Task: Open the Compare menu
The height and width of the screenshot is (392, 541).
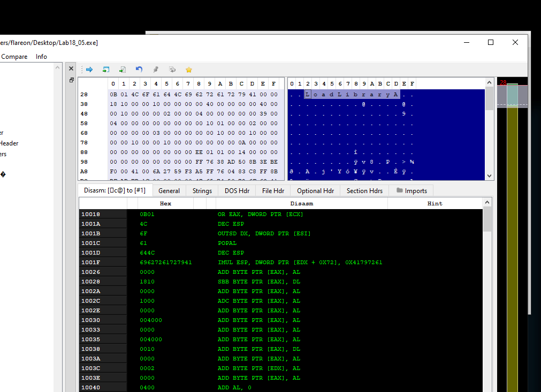Action: (x=14, y=57)
